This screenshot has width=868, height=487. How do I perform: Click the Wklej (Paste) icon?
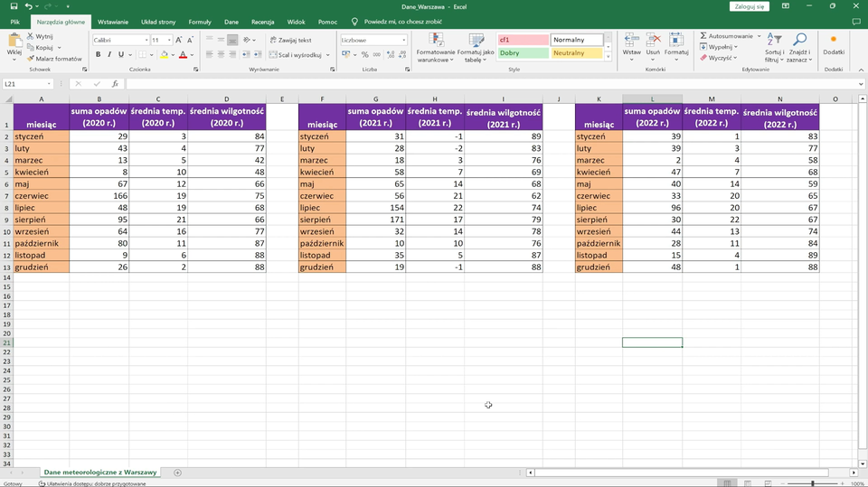tap(14, 42)
